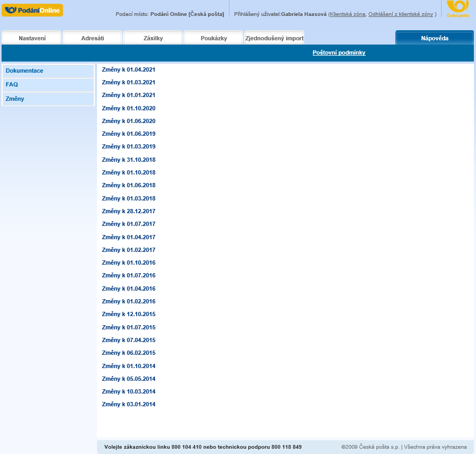Open the Nápověda tab
This screenshot has height=454, width=476.
[435, 38]
